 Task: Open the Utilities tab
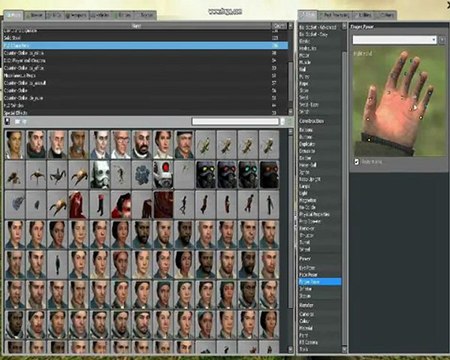click(x=364, y=15)
